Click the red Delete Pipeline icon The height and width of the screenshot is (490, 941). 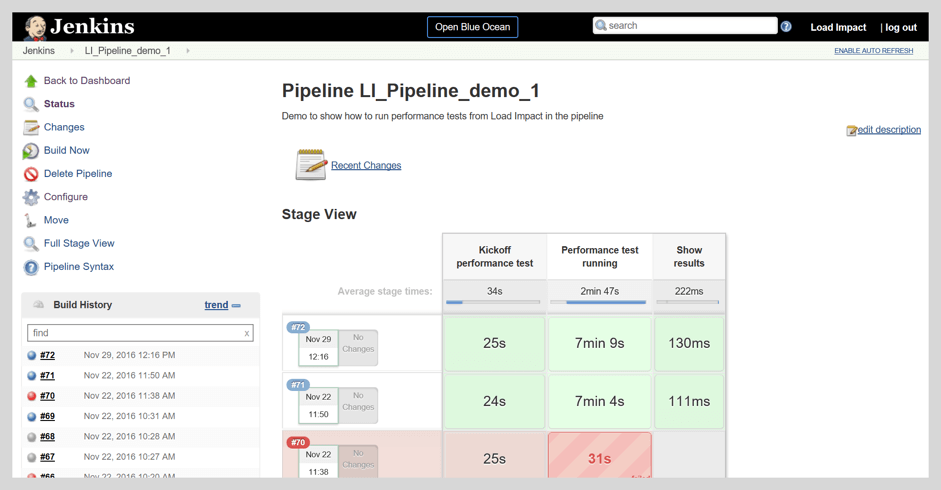point(31,174)
